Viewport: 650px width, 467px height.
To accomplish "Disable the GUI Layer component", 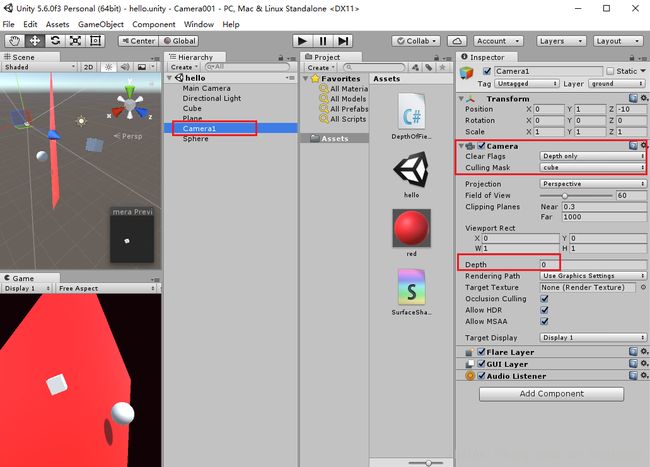I will tap(481, 364).
